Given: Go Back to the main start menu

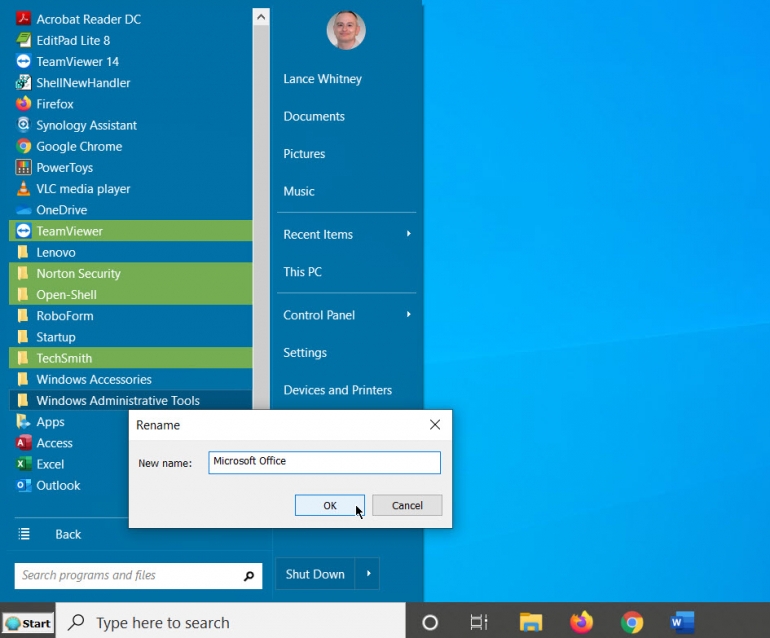Looking at the screenshot, I should click(x=68, y=534).
